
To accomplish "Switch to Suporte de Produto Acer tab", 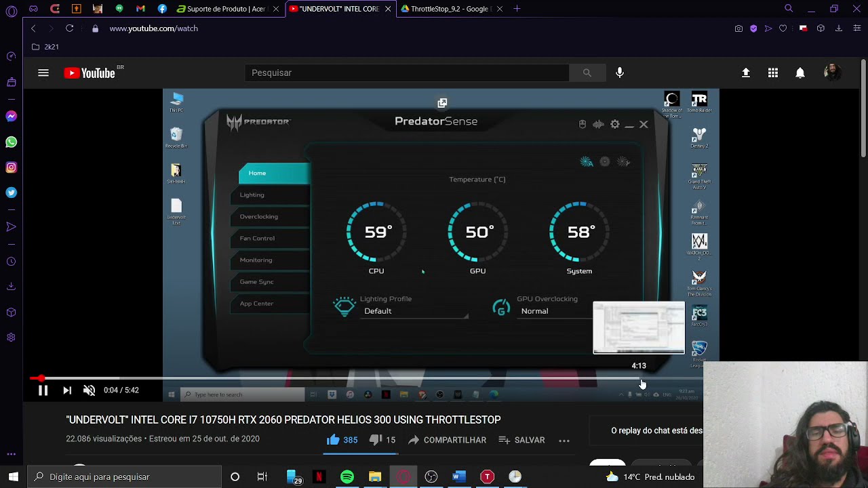I will pyautogui.click(x=228, y=9).
